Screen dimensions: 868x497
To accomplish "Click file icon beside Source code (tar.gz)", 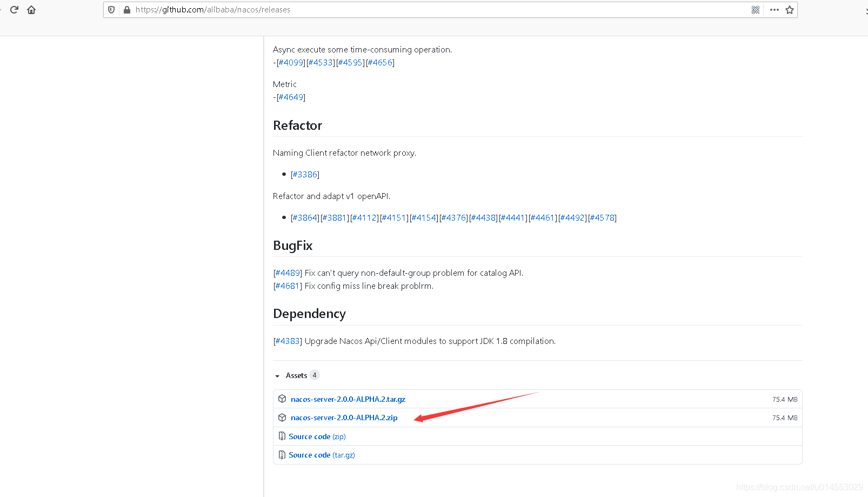I will 282,455.
